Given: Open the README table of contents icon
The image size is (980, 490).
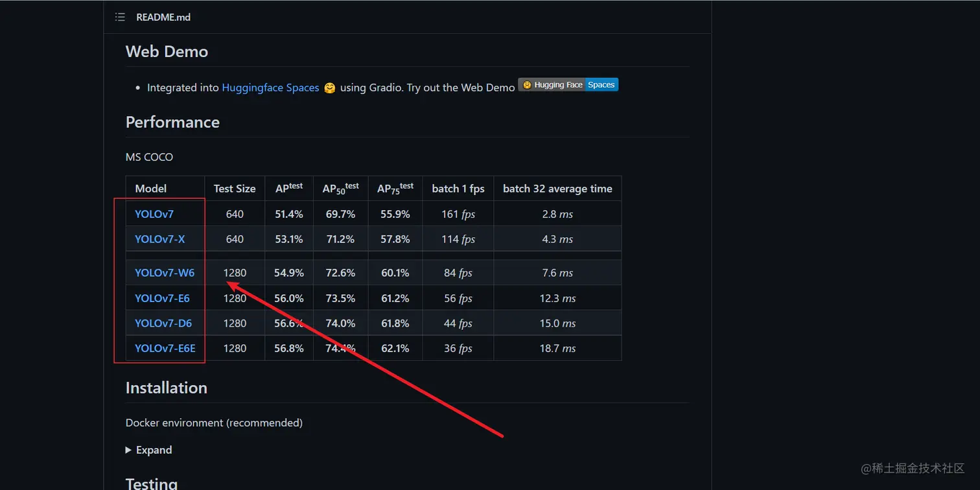Looking at the screenshot, I should [120, 17].
